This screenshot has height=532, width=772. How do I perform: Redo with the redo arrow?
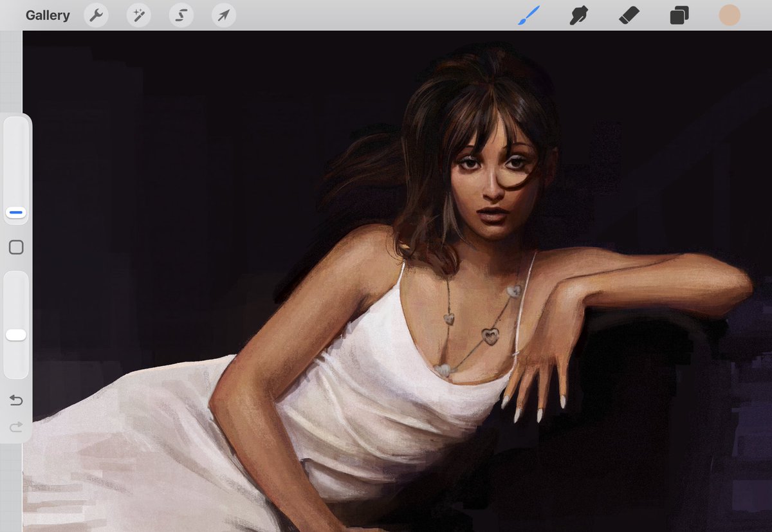16,426
